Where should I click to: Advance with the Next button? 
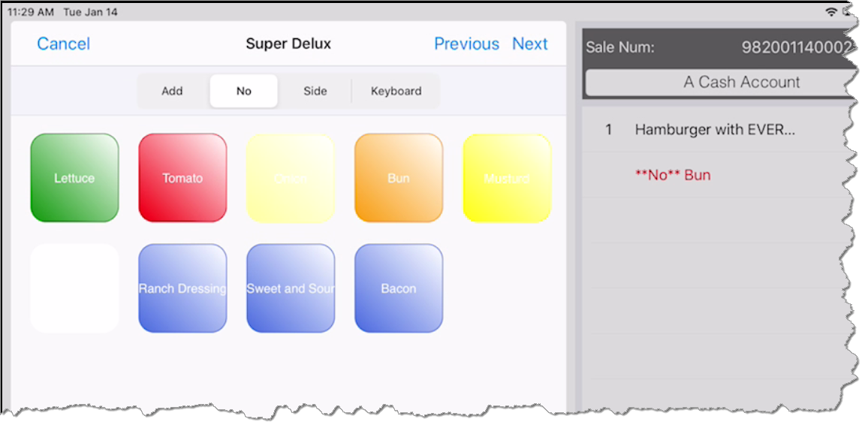click(530, 44)
